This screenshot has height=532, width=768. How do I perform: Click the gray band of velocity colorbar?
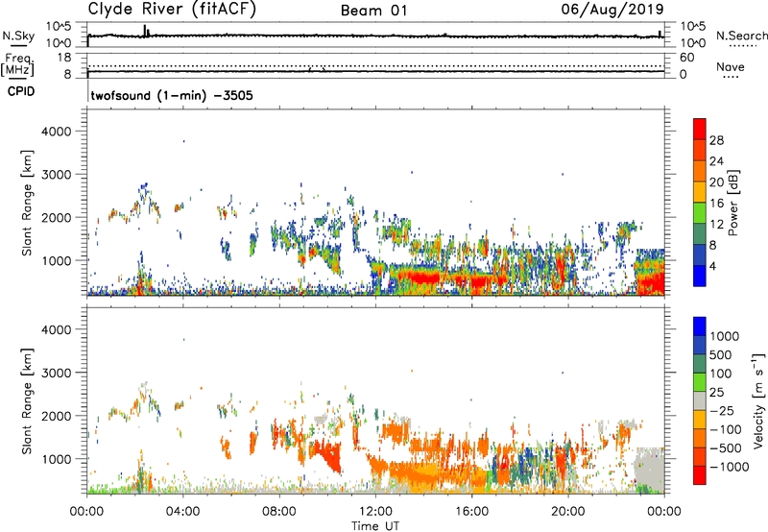coord(700,400)
